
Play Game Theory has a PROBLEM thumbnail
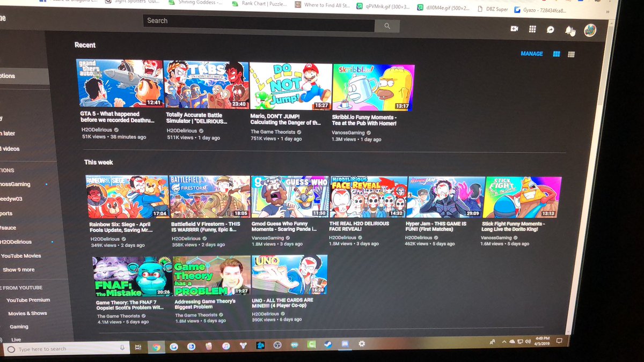point(211,276)
